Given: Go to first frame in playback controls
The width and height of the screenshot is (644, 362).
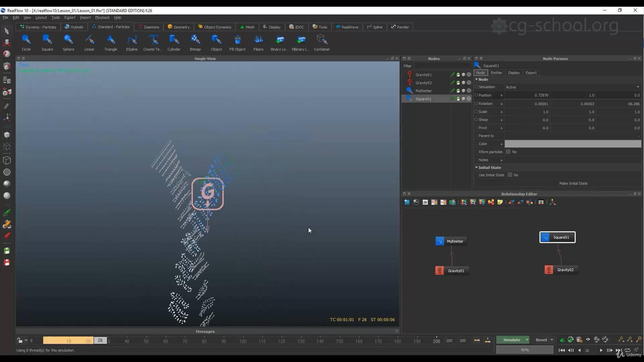Looking at the screenshot, I should [x=561, y=350].
